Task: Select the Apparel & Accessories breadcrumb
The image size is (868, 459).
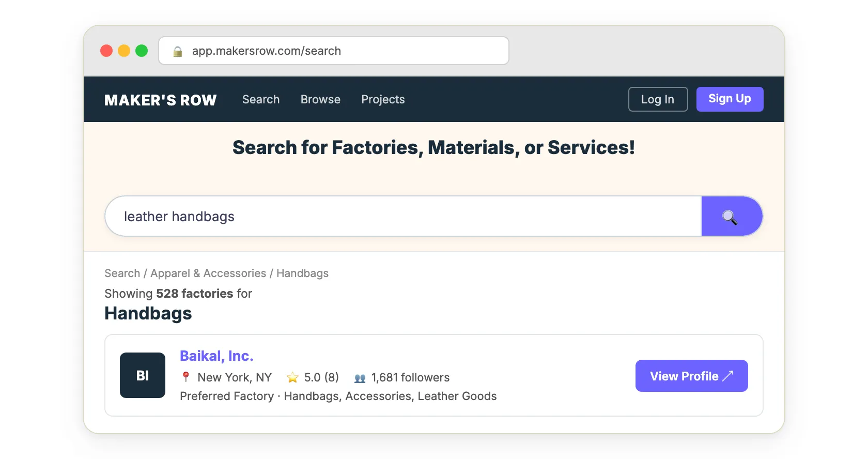Action: click(x=208, y=273)
